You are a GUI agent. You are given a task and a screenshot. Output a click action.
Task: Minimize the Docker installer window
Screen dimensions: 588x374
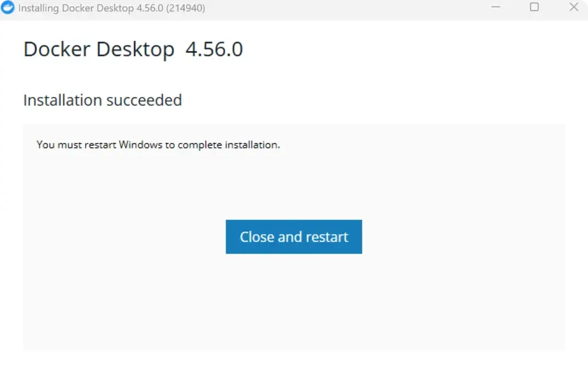495,7
